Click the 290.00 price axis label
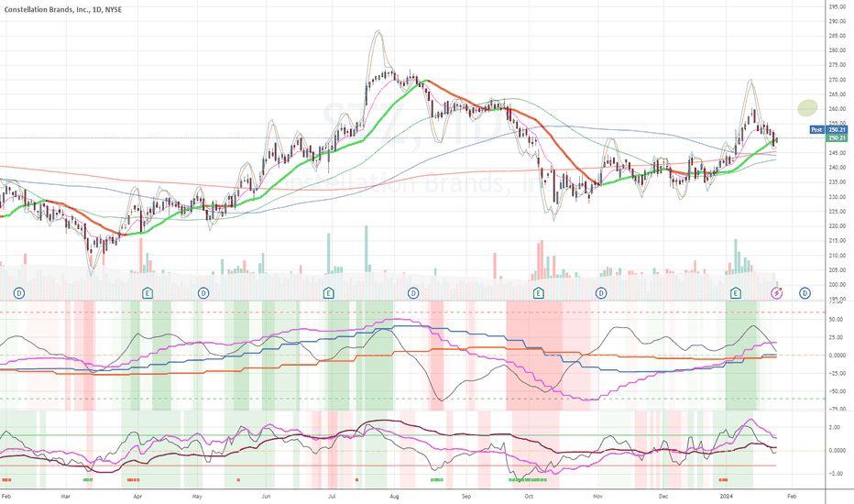Viewport: 854px width, 504px height. (838, 21)
